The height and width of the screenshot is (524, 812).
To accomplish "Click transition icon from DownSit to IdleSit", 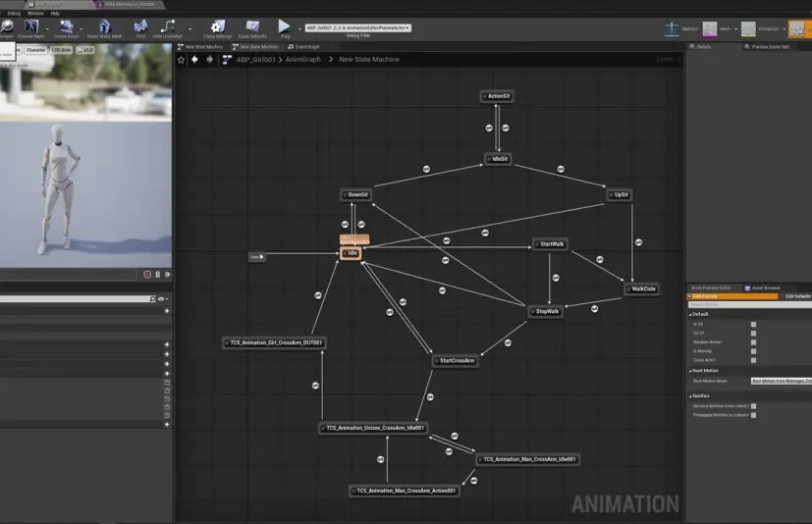I will 426,170.
